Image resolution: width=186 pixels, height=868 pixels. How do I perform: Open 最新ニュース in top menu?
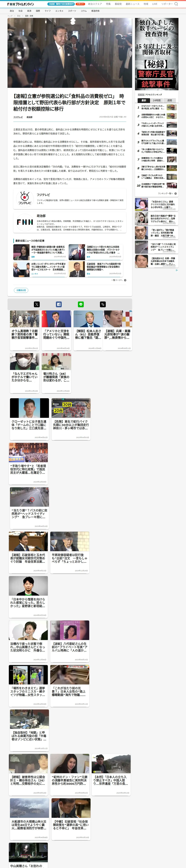point(133,4)
